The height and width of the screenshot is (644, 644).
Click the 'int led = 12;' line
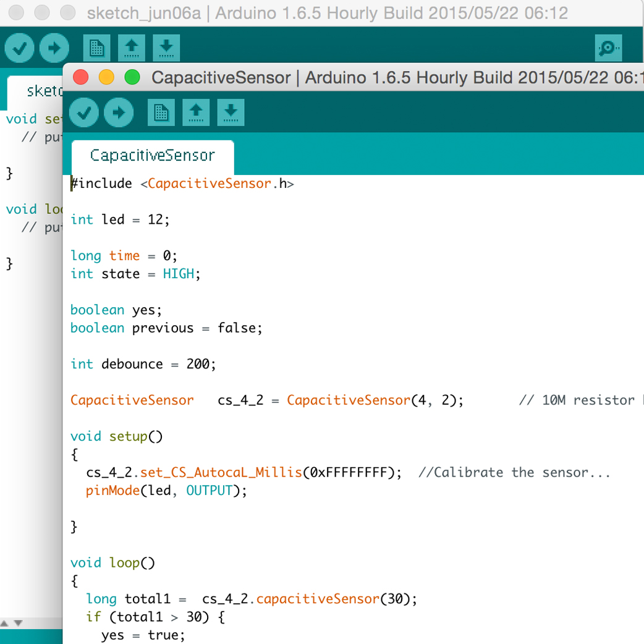[119, 219]
